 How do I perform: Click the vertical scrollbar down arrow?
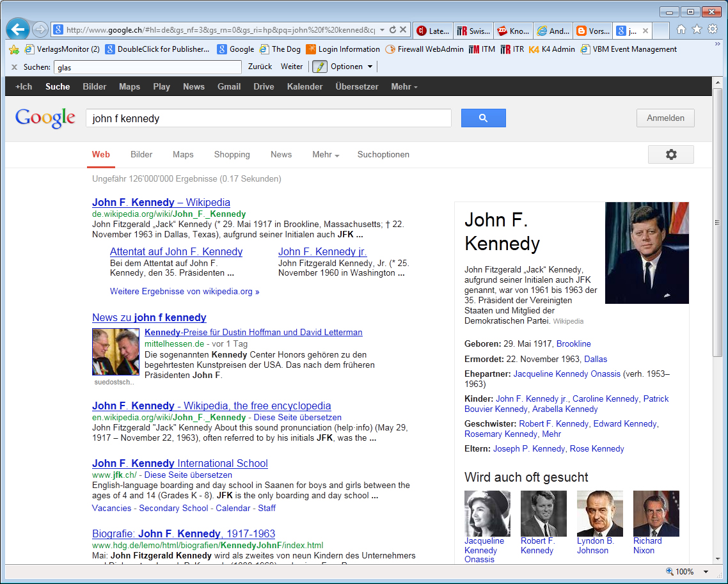click(717, 558)
